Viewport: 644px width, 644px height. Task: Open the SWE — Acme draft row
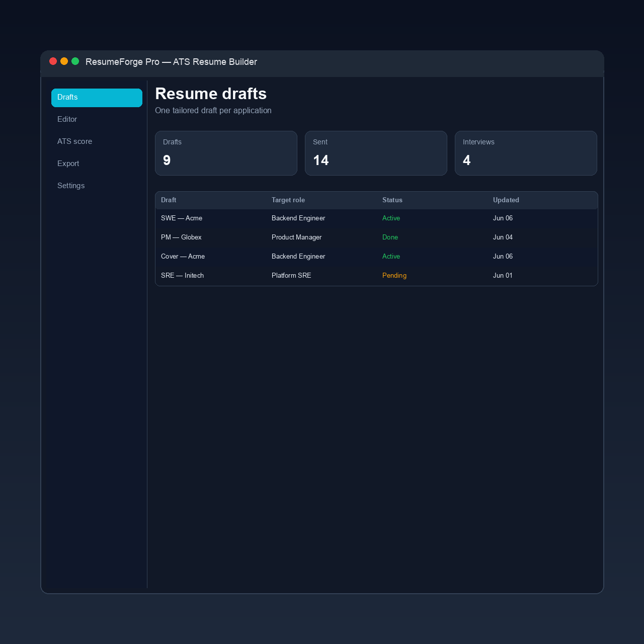376,218
